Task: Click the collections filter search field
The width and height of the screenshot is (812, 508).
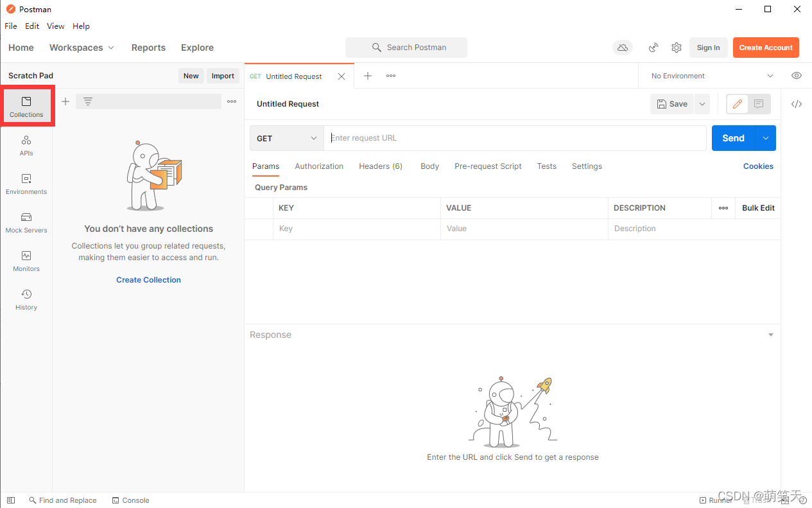Action: (148, 101)
